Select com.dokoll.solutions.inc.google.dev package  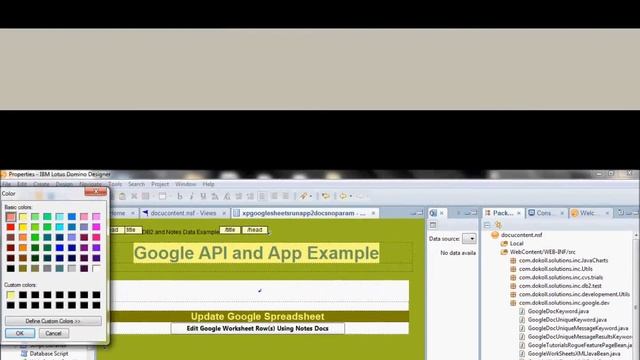point(564,303)
